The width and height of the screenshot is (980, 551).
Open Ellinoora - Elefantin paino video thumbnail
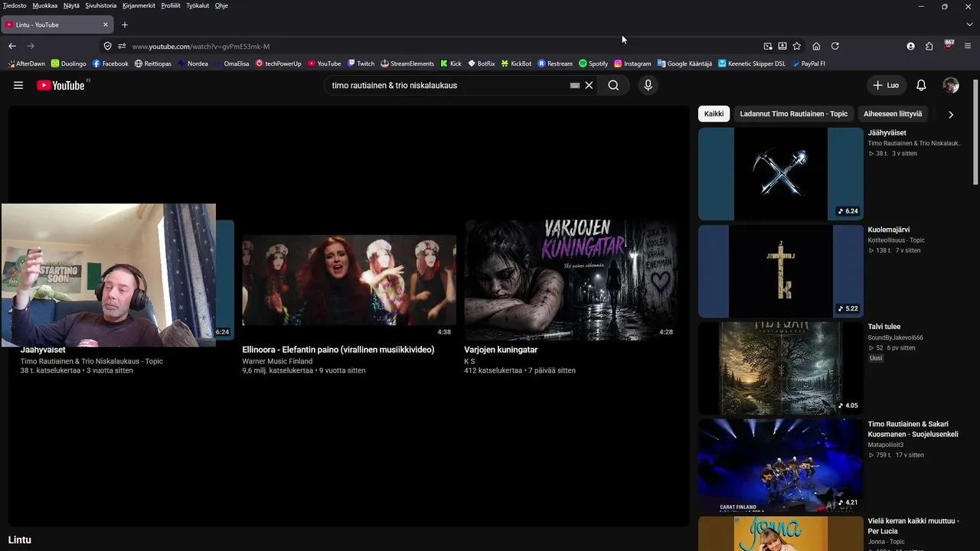[349, 280]
